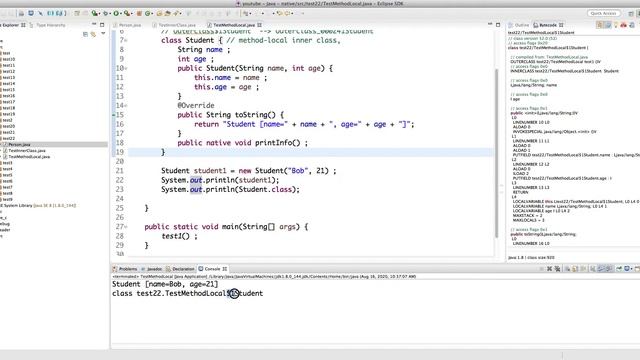Collapse the code fold at line 14
This screenshot has width=640, height=360.
126,106
